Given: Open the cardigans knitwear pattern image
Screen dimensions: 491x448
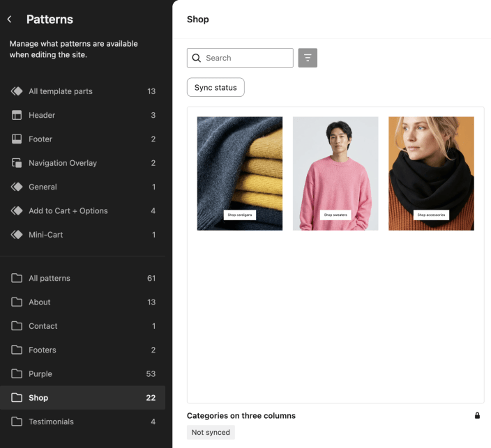Looking at the screenshot, I should point(239,173).
